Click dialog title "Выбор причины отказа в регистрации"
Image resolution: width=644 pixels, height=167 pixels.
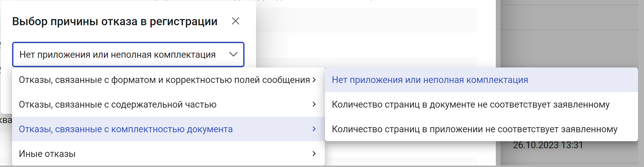click(x=115, y=21)
